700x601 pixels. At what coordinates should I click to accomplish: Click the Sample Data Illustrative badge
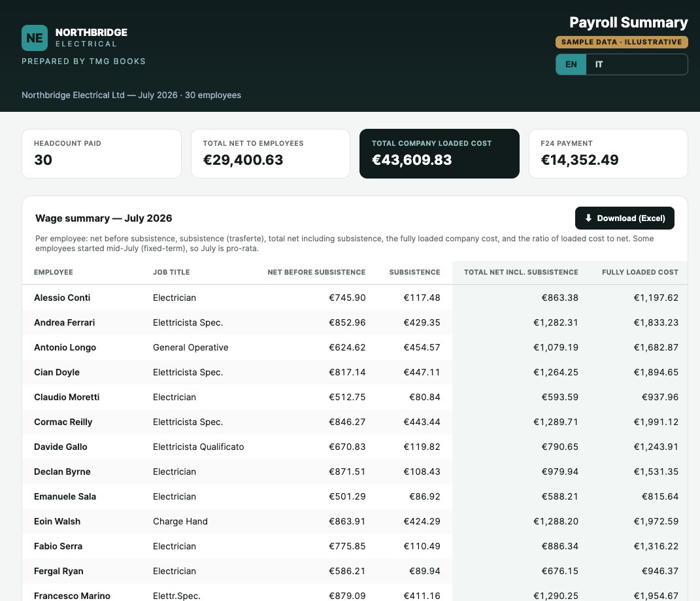622,42
